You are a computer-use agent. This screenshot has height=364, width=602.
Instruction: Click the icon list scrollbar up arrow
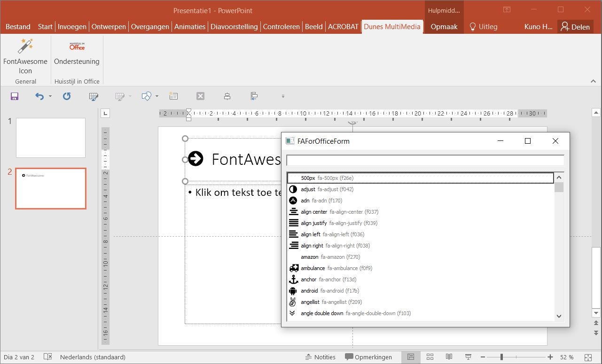pos(559,178)
